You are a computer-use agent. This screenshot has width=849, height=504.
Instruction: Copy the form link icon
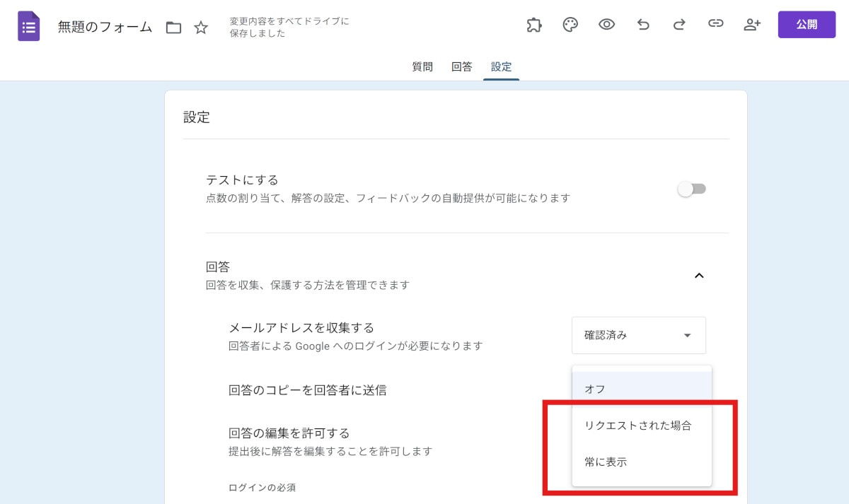coord(716,24)
